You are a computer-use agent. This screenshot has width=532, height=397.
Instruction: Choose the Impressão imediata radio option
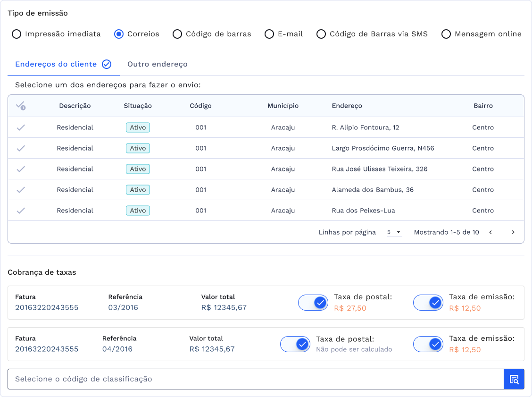pyautogui.click(x=17, y=34)
